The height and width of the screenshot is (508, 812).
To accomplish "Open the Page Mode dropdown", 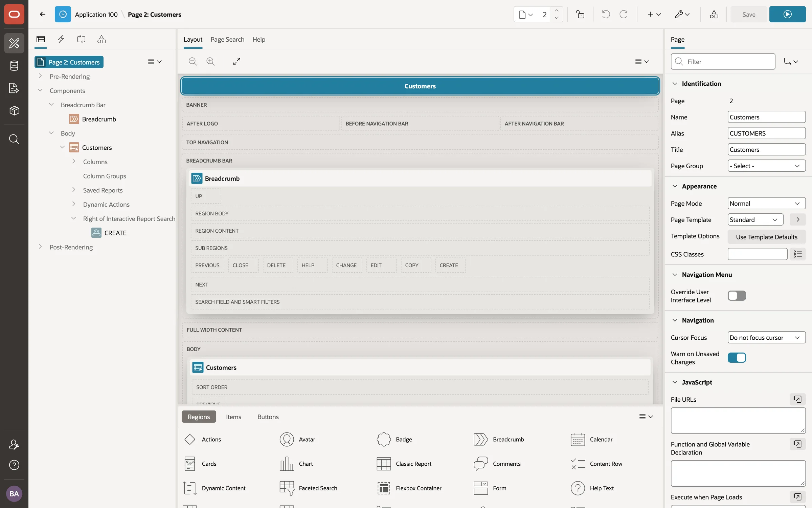I will coord(766,204).
